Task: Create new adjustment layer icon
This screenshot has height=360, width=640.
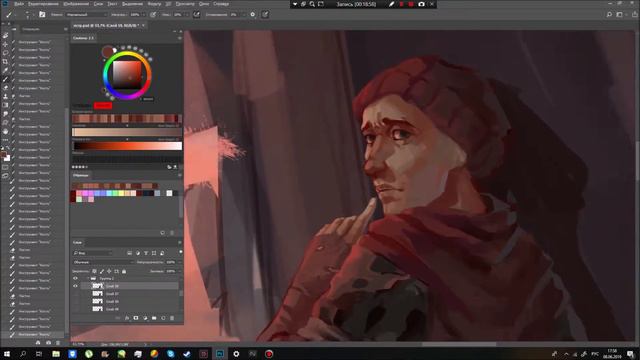Action: click(x=145, y=318)
